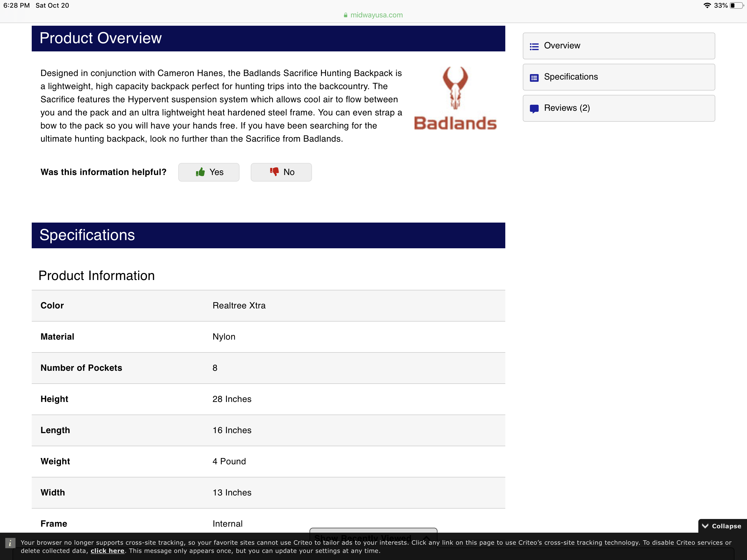Click the Length row label
Image resolution: width=747 pixels, height=560 pixels.
coord(55,430)
